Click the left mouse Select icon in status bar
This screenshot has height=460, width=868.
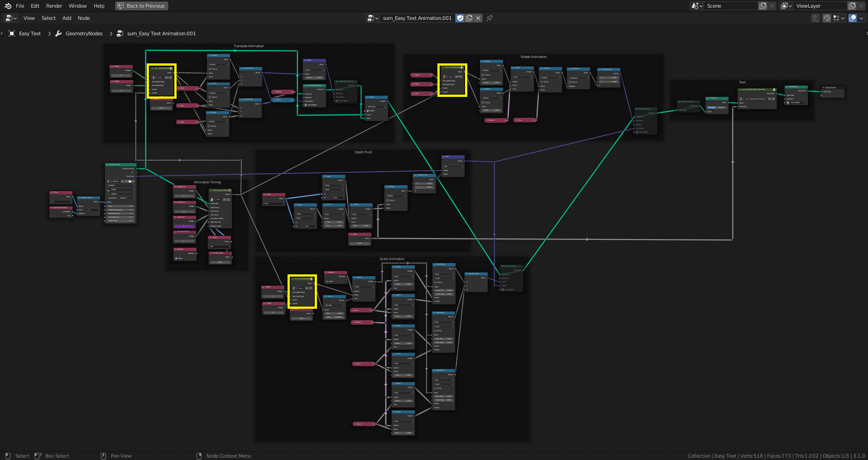click(x=8, y=456)
